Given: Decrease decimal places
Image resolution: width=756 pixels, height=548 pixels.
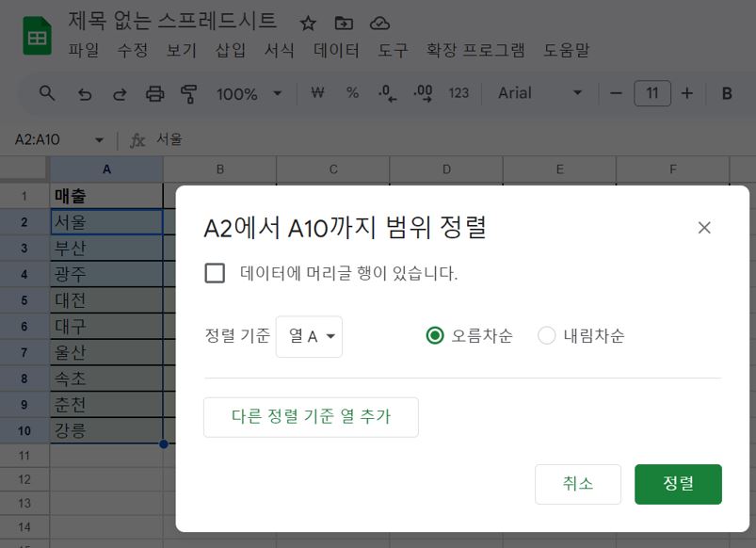Looking at the screenshot, I should pyautogui.click(x=384, y=93).
